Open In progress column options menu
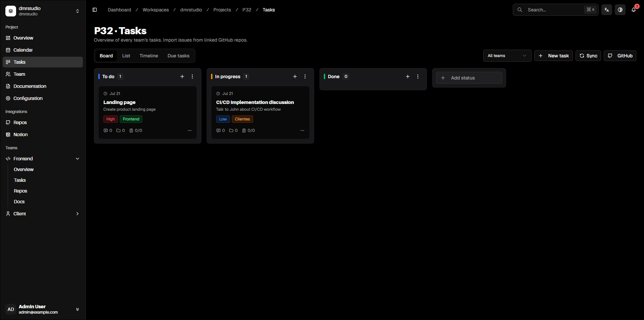 click(x=305, y=76)
